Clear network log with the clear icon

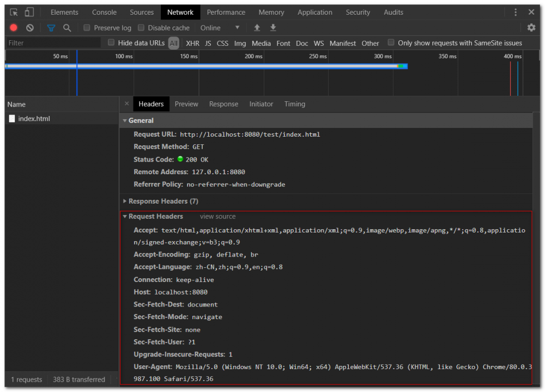(29, 28)
